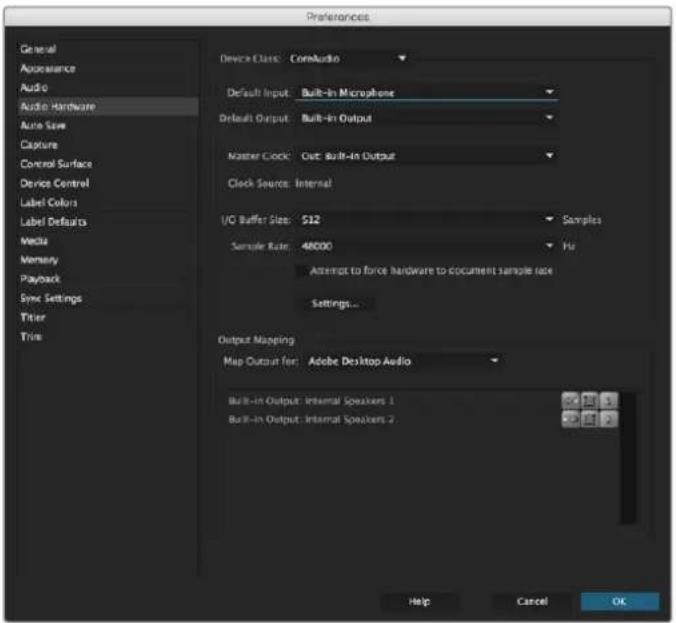Viewport: 676px width, 623px height.
Task: Confirm preferences with OK button
Action: click(x=620, y=601)
